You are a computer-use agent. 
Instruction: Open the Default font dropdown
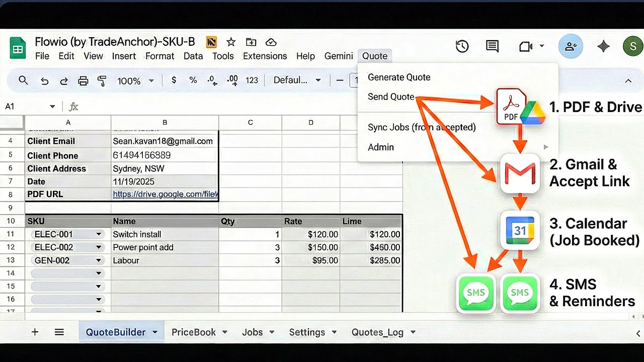tap(297, 80)
